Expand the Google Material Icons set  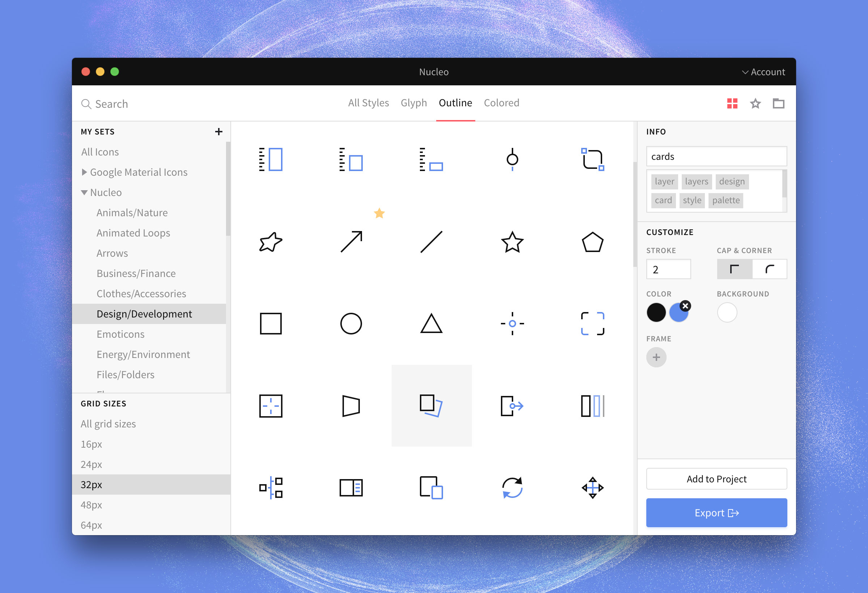click(x=84, y=172)
